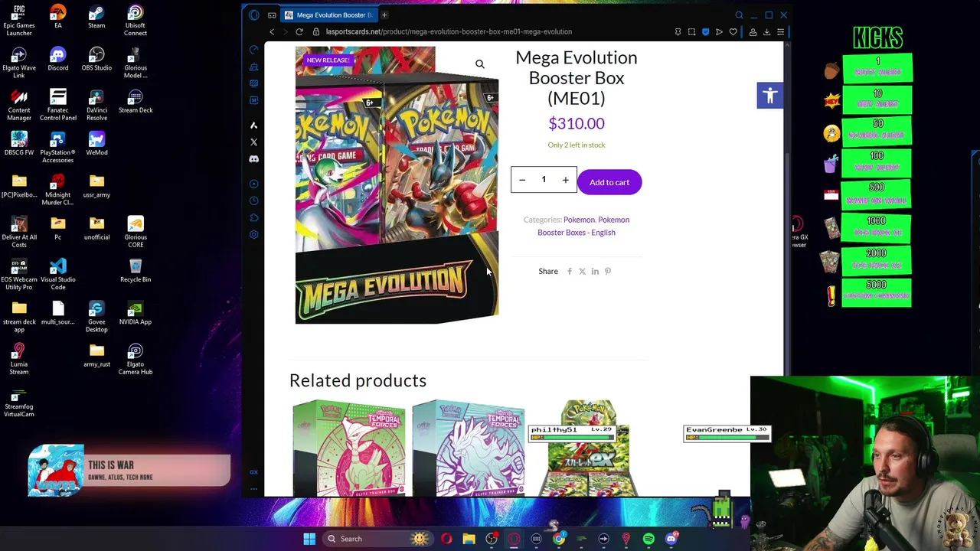
Task: Click the address bar URL
Action: (x=449, y=31)
